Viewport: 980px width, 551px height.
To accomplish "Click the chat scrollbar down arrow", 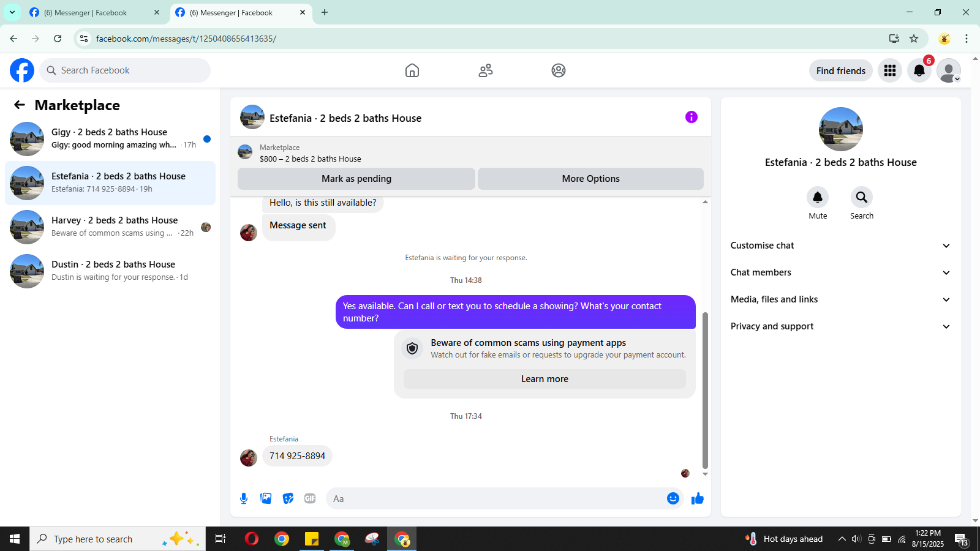I will click(705, 474).
